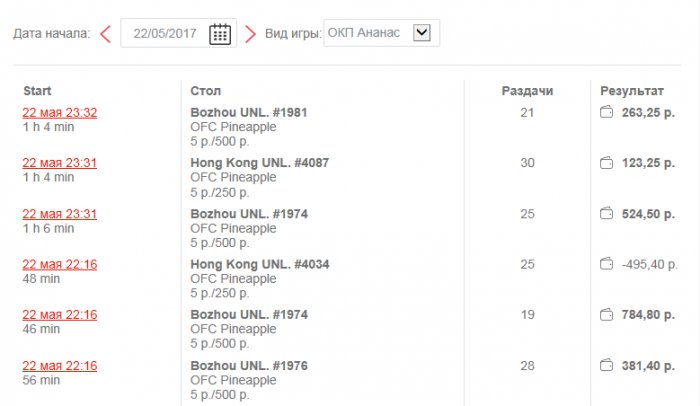Go to next date with right arrow
This screenshot has height=406, width=700.
250,34
